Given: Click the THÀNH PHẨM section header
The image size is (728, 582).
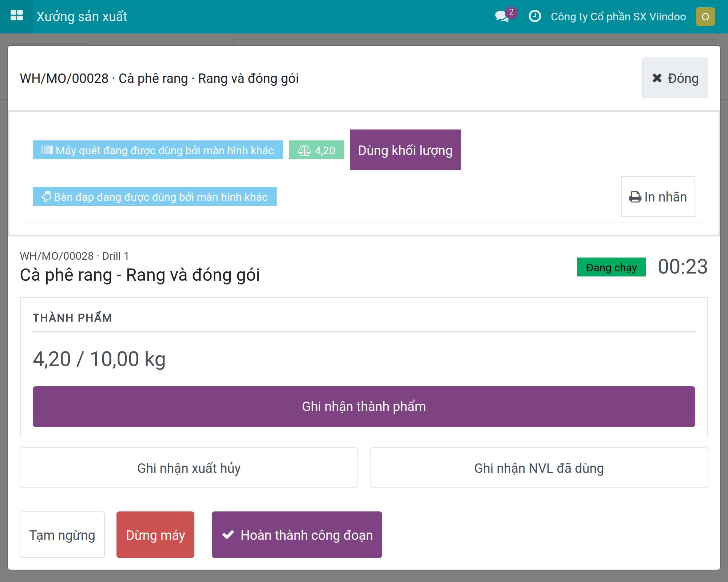Looking at the screenshot, I should coord(72,318).
